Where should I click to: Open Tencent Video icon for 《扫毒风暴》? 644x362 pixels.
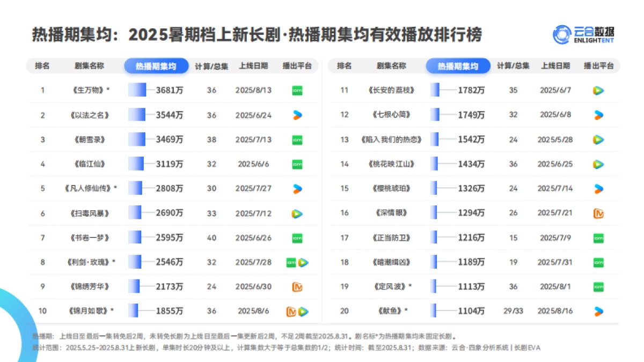[x=297, y=213]
